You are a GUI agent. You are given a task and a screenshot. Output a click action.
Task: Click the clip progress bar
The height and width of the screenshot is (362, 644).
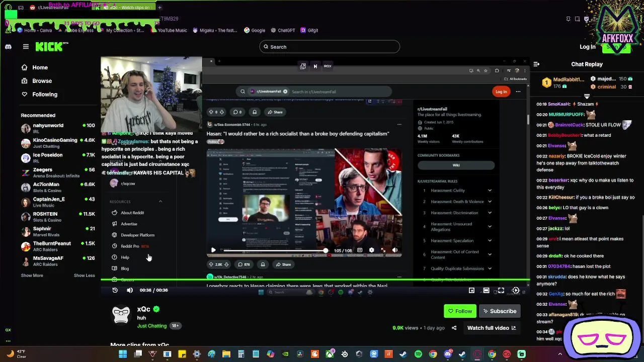click(315, 280)
